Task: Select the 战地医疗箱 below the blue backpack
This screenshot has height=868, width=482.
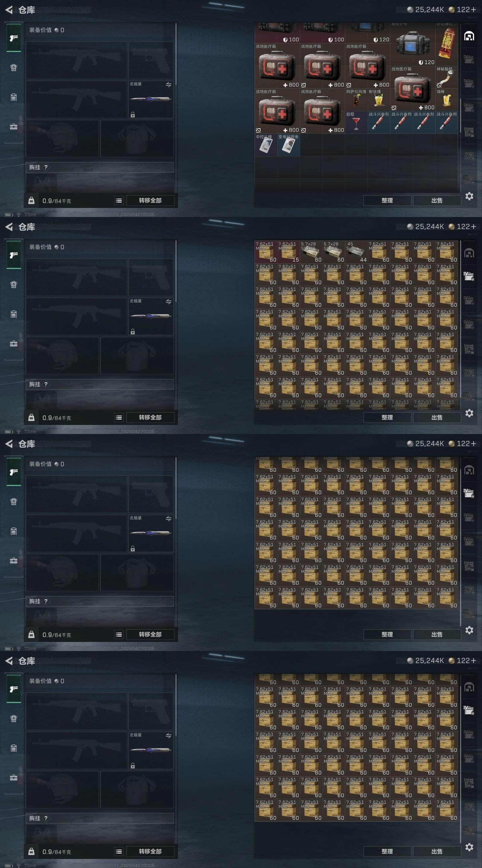Action: [413, 88]
